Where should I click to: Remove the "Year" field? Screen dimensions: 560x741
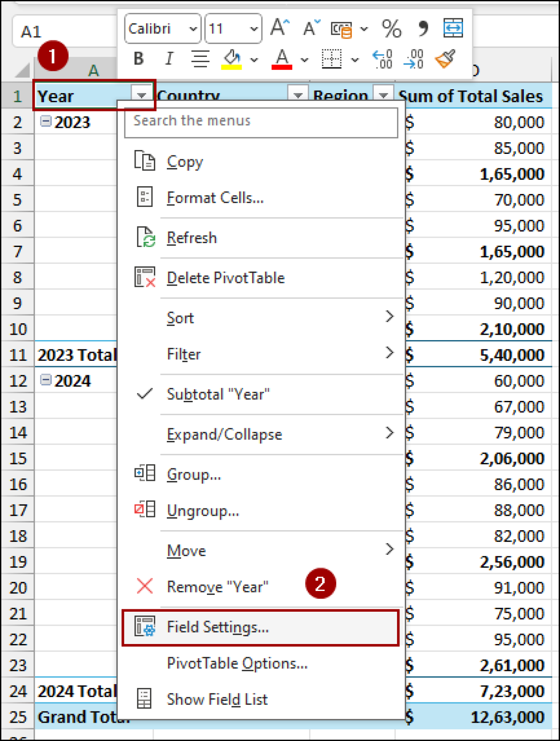[x=217, y=587]
